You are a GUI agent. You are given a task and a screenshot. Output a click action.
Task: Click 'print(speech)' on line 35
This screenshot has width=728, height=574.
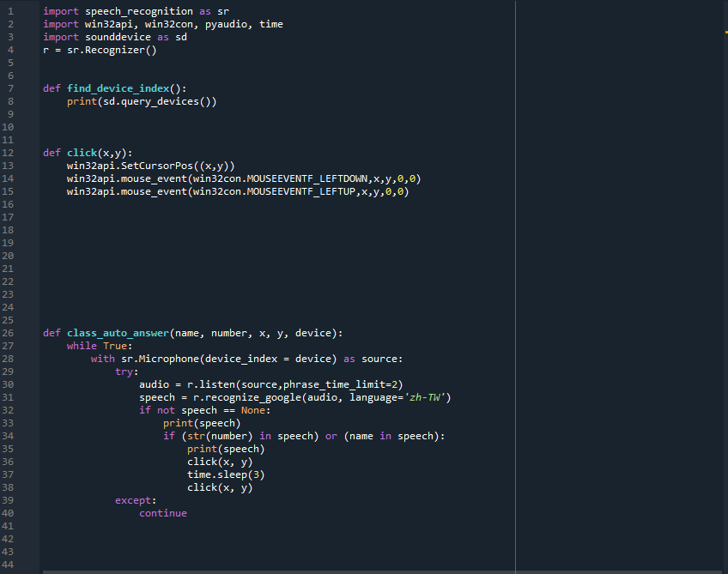coord(226,450)
